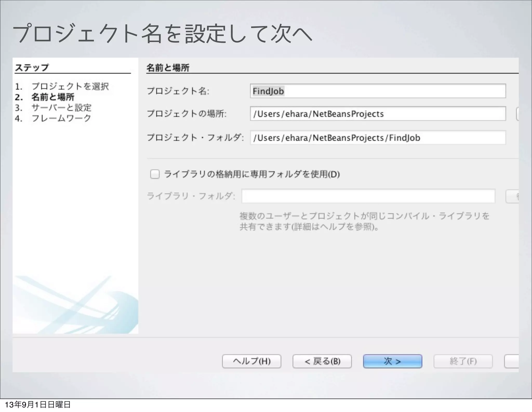Click the greyed-out 終了(F) button
The width and height of the screenshot is (532, 412).
coord(463,361)
